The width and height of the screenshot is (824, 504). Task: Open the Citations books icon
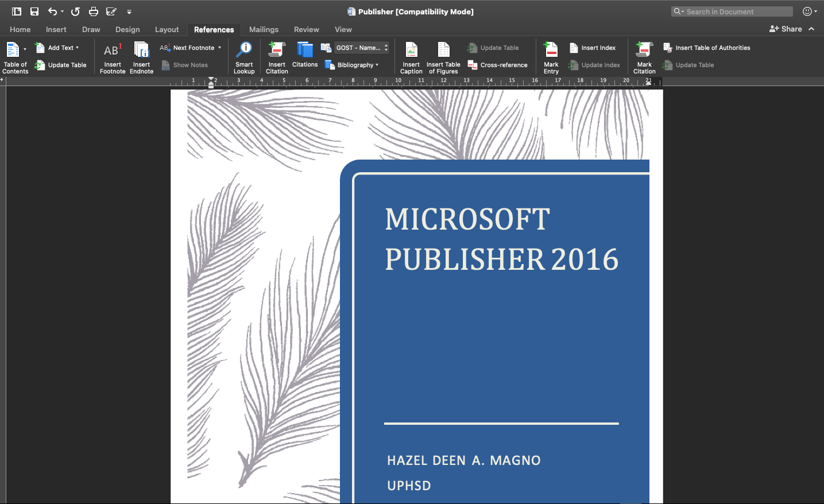(x=305, y=50)
